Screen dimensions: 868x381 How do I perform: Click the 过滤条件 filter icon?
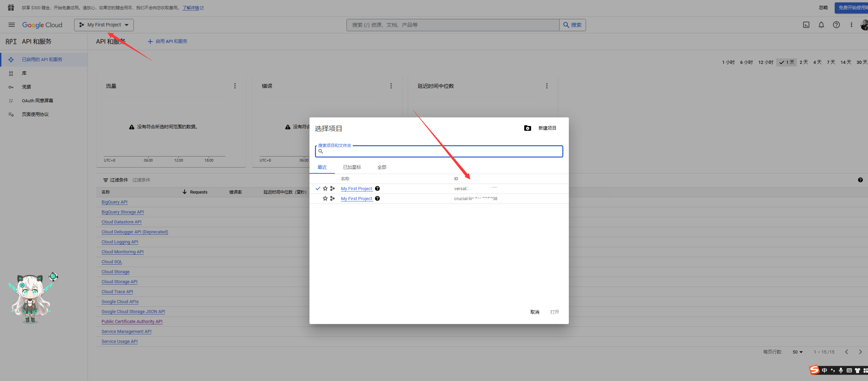coord(106,180)
